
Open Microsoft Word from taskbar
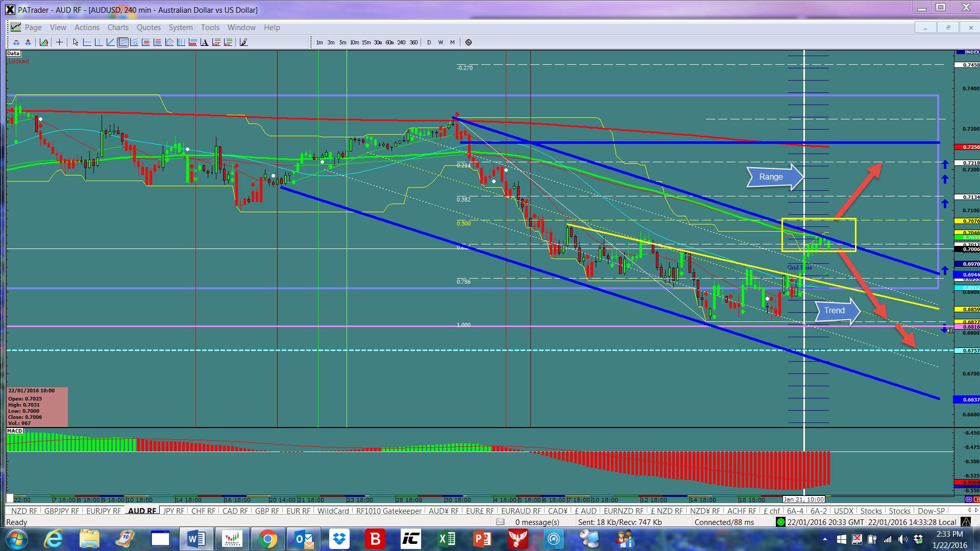(196, 539)
